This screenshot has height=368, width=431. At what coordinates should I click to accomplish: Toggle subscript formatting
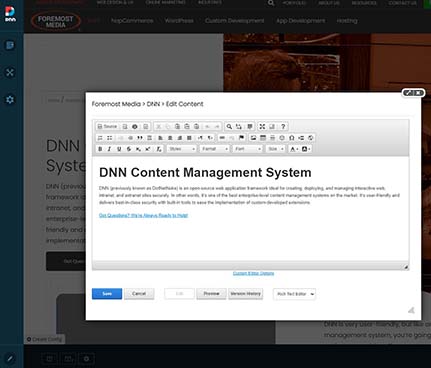[138, 149]
